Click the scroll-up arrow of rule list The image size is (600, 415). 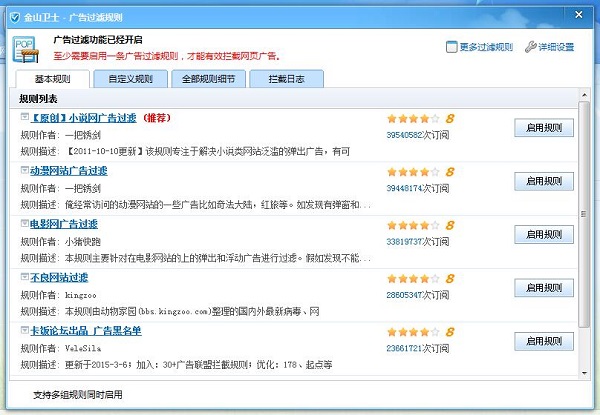click(584, 94)
